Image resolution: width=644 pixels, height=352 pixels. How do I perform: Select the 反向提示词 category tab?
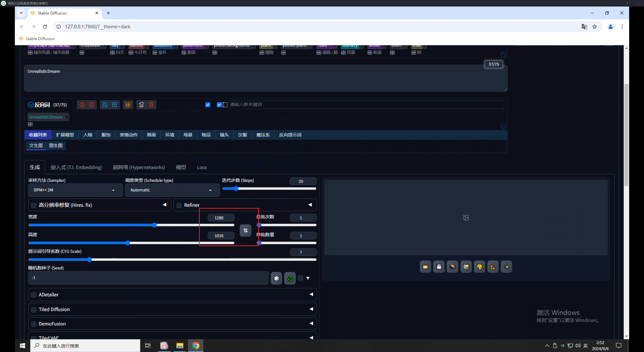click(290, 135)
